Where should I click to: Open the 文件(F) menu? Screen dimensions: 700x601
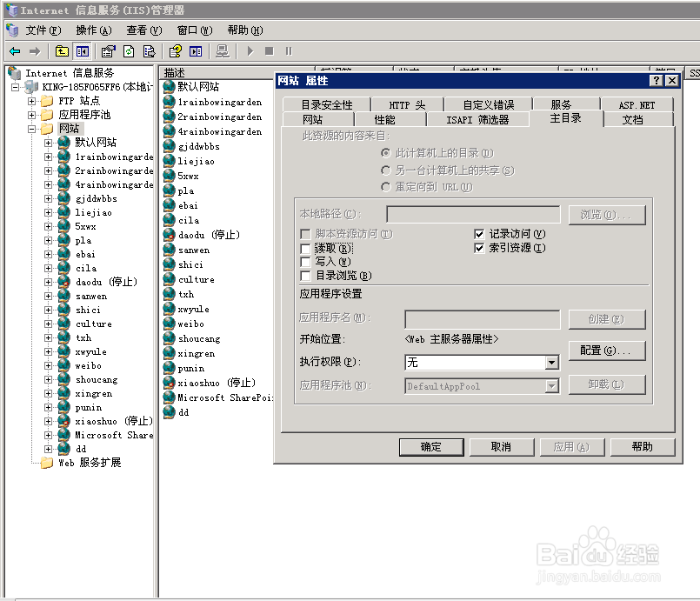[43, 30]
